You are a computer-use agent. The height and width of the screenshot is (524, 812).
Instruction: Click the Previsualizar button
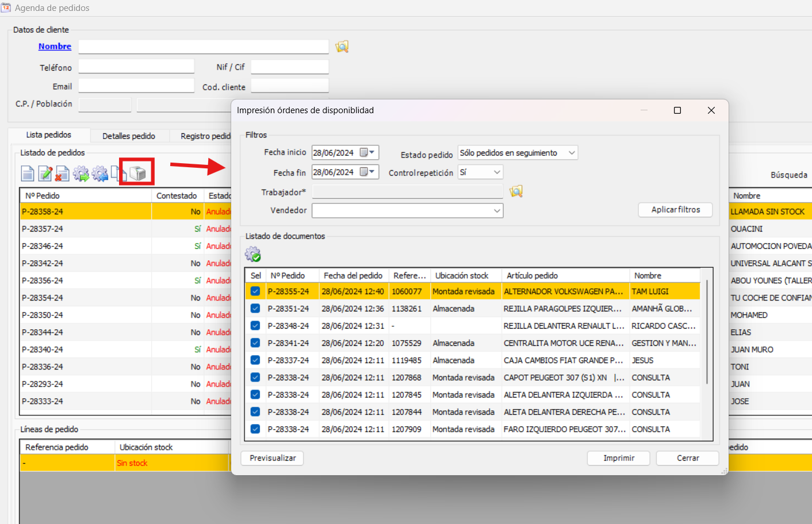(273, 458)
